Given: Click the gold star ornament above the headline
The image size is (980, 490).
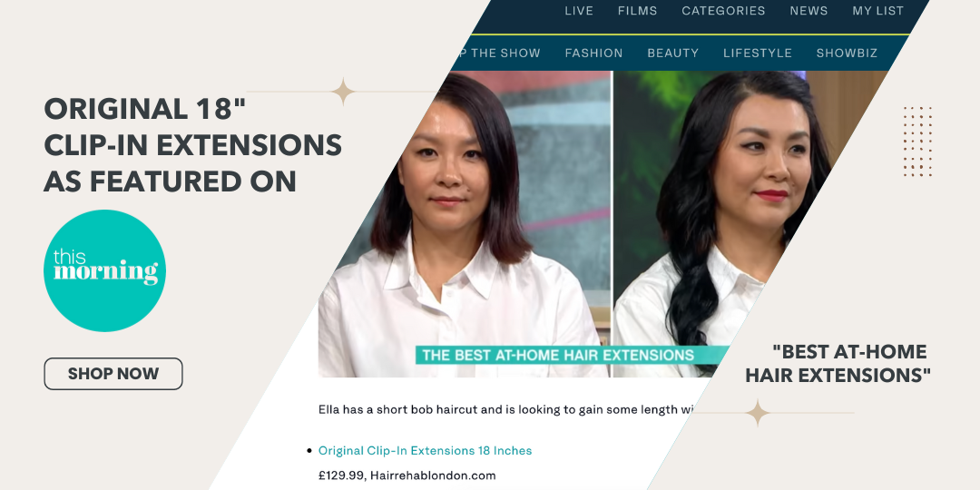Looking at the screenshot, I should (342, 92).
